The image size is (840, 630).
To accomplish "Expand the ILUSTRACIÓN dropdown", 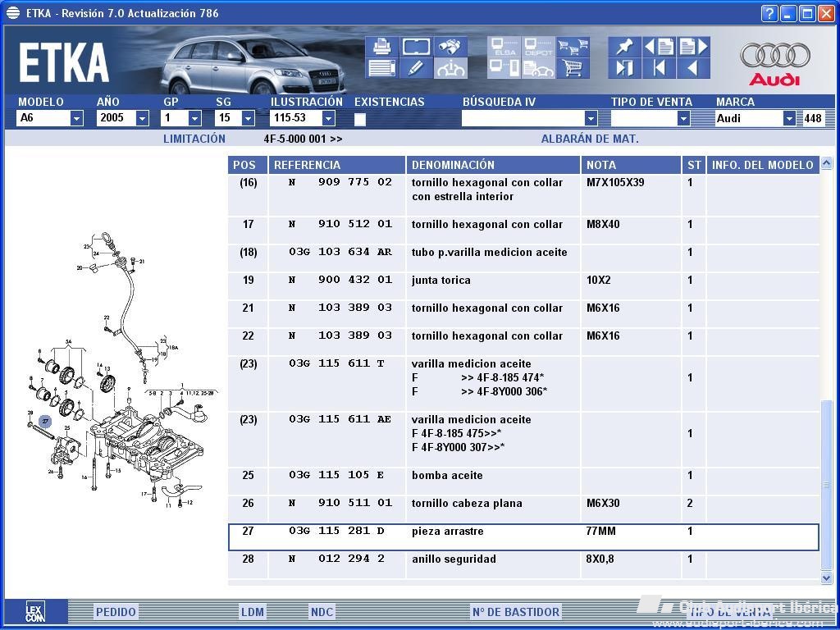I will (x=328, y=118).
